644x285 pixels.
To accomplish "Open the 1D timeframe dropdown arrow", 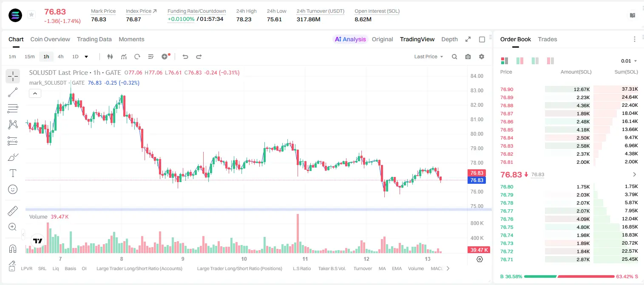I will point(86,57).
